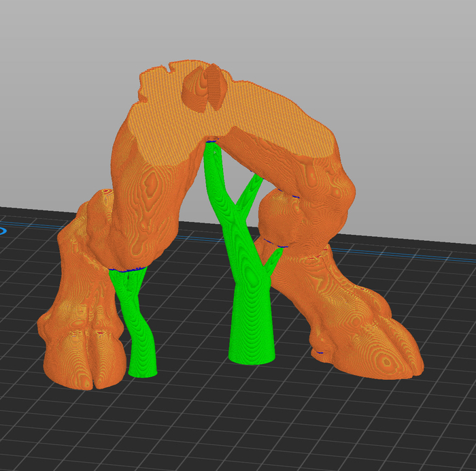Click blue interface at central support tip
Image resolution: width=476 pixels, height=471 pixels.
[x=212, y=142]
